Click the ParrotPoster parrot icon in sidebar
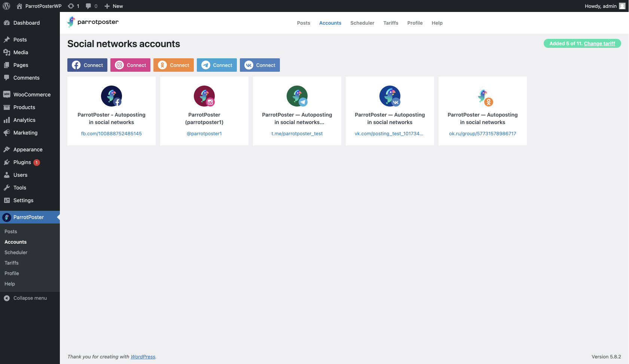 7,217
